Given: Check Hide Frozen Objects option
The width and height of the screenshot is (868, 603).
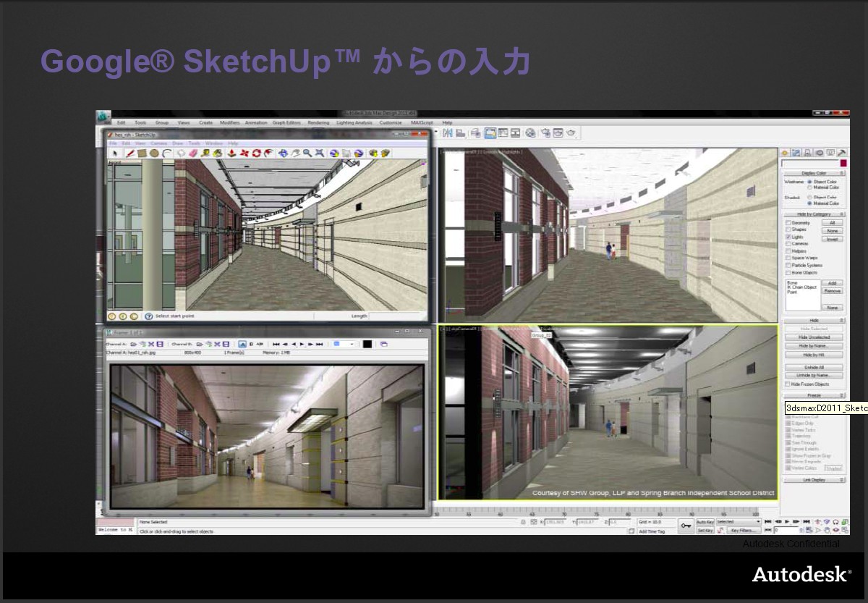Looking at the screenshot, I should pos(788,384).
